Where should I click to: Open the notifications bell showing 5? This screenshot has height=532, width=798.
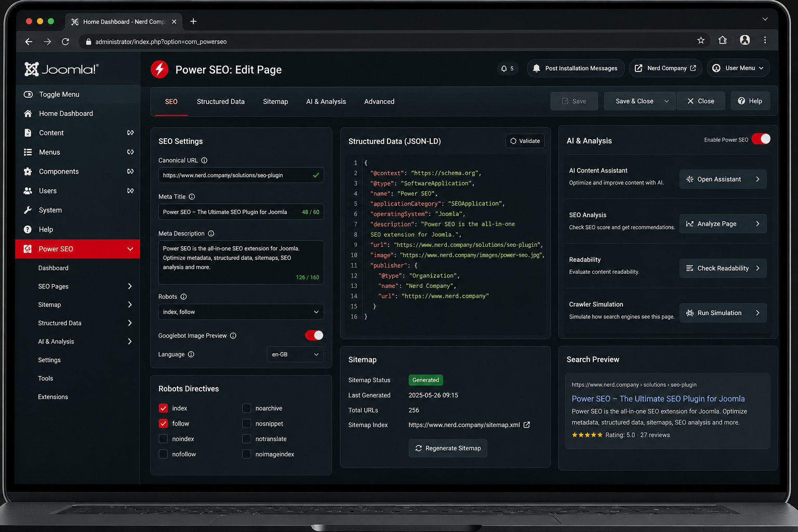(x=507, y=69)
